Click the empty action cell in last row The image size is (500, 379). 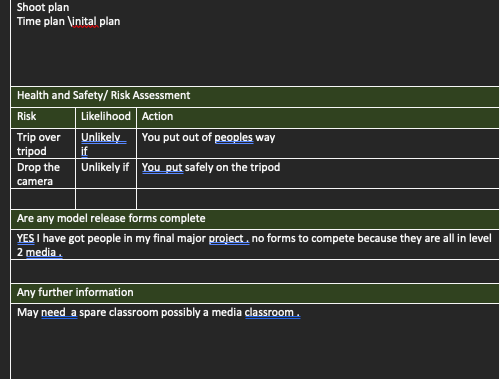(318, 199)
